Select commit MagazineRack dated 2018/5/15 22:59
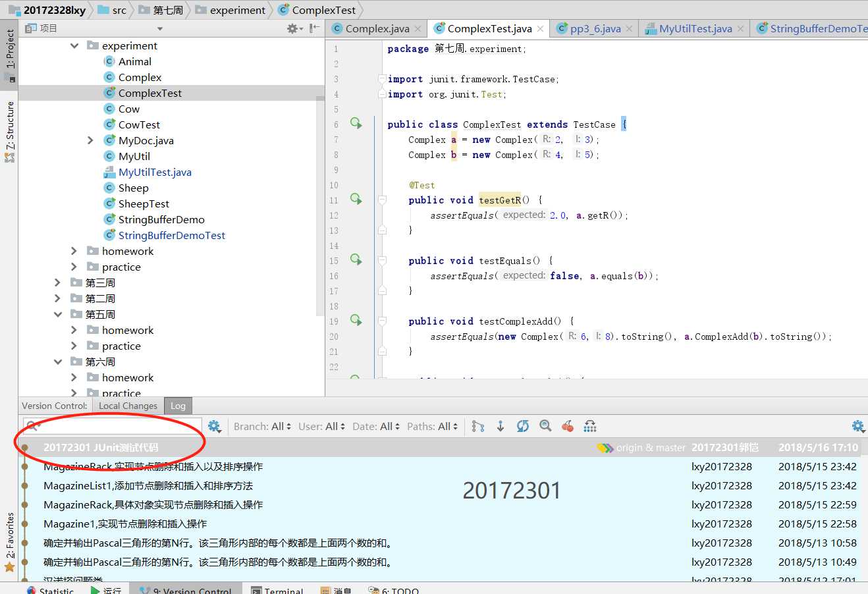Viewport: 868px width, 594px height. pyautogui.click(x=439, y=504)
